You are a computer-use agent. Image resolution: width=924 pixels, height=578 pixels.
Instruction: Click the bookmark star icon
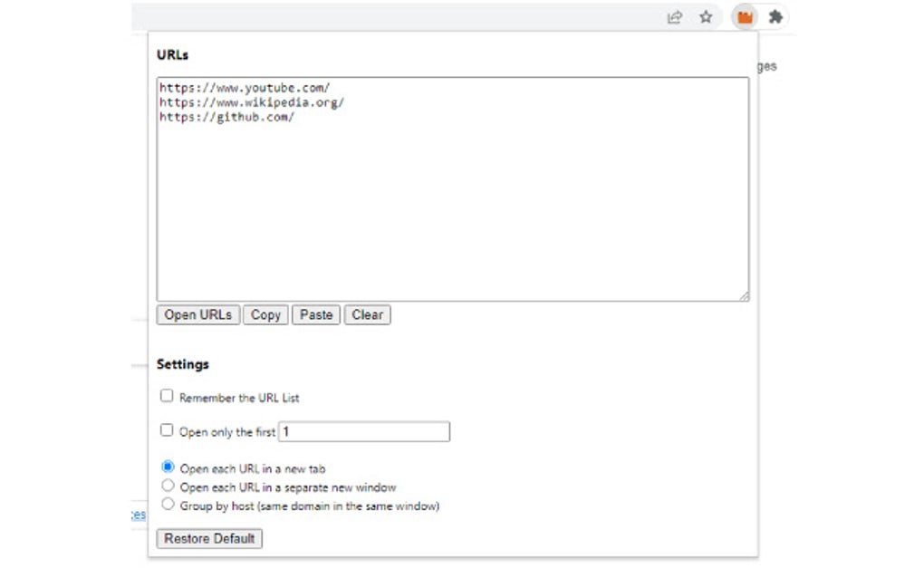tap(706, 16)
